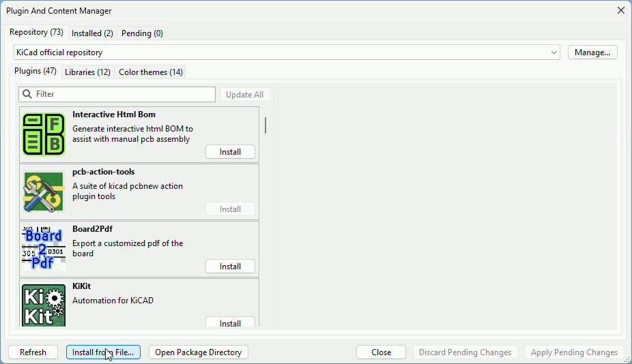Click Install from File... button
Image resolution: width=632 pixels, height=364 pixels.
tap(103, 352)
